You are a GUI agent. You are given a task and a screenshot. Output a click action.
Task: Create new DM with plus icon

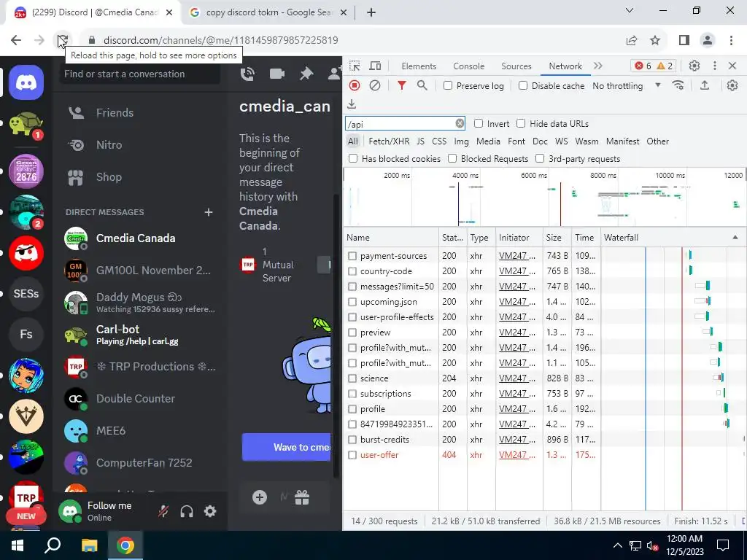click(x=208, y=212)
